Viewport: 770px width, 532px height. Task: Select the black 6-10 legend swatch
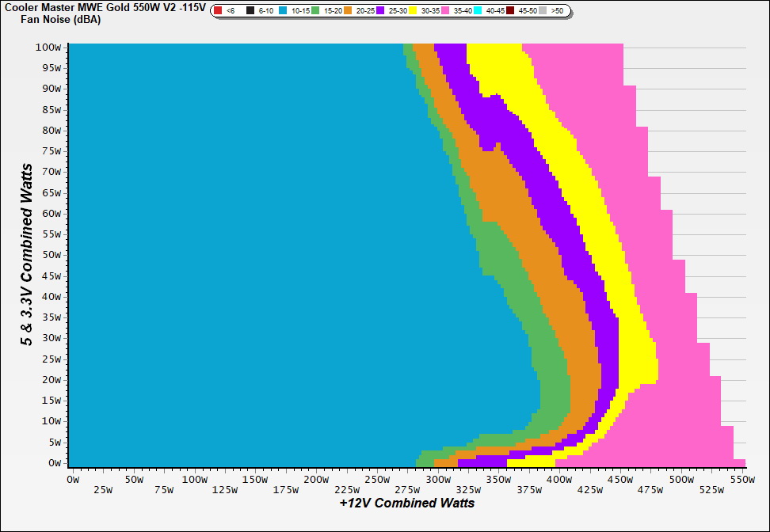250,11
